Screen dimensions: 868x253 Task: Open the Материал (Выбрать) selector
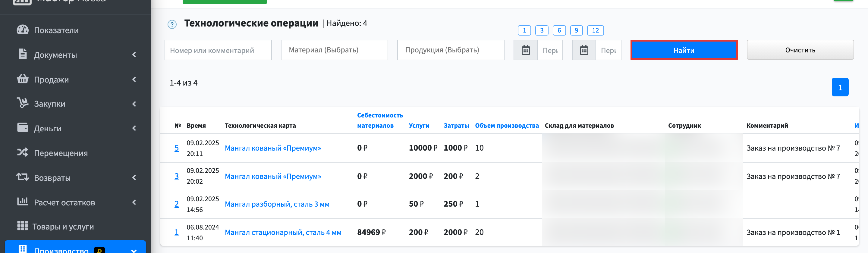334,50
